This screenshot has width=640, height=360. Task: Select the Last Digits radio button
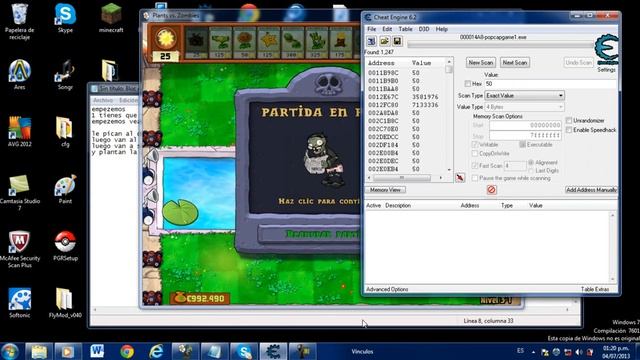(531, 171)
